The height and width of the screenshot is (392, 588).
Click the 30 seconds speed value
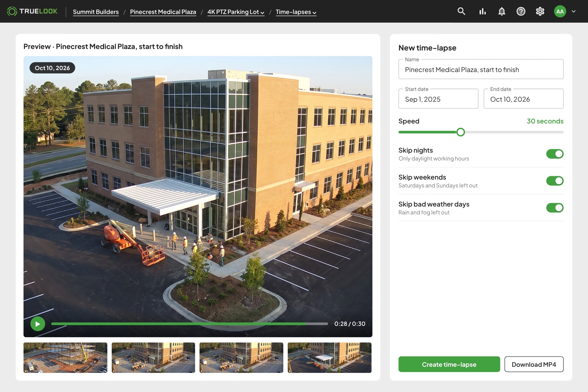click(545, 121)
